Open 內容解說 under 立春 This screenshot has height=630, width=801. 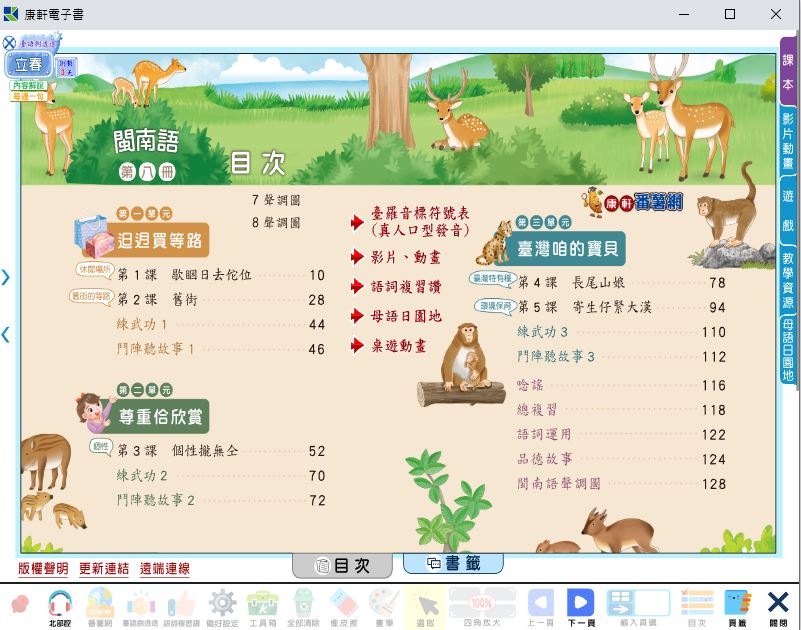click(x=29, y=85)
